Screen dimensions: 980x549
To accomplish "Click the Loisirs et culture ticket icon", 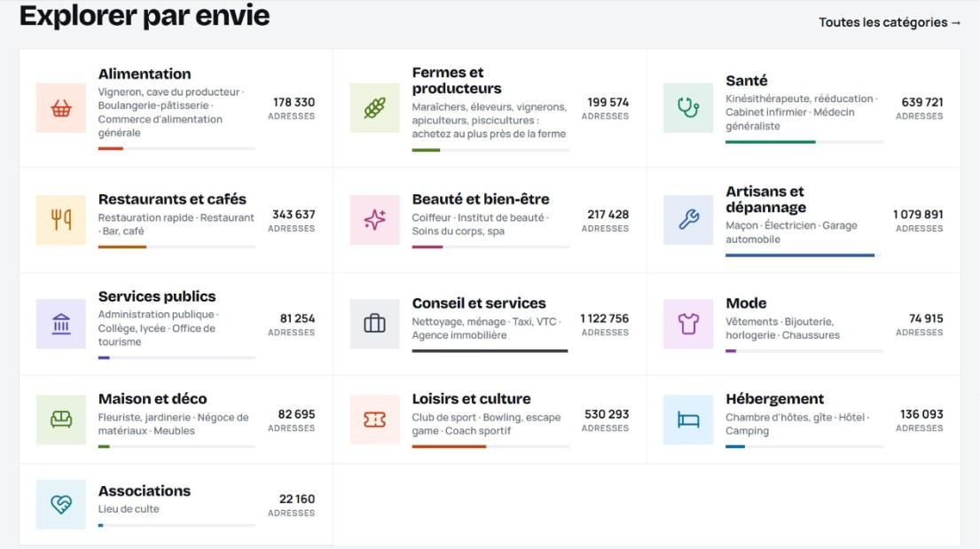I will tap(374, 420).
